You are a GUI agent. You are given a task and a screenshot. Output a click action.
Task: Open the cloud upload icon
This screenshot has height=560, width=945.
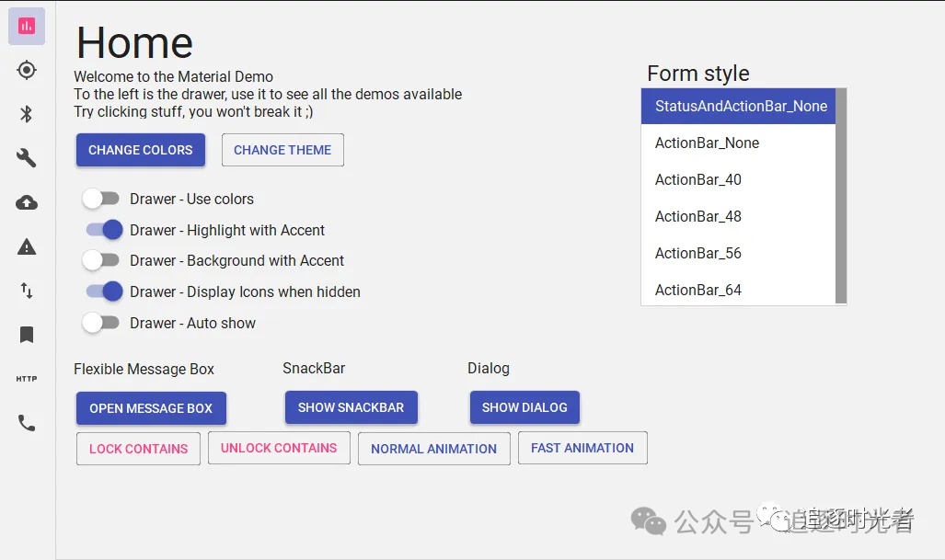tap(27, 202)
